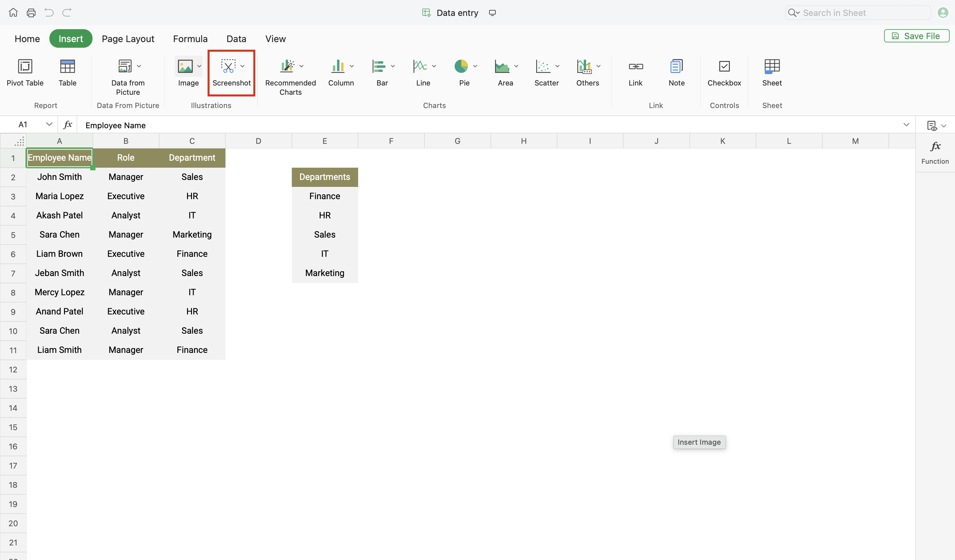This screenshot has width=955, height=560.
Task: Click the Print icon
Action: 31,13
